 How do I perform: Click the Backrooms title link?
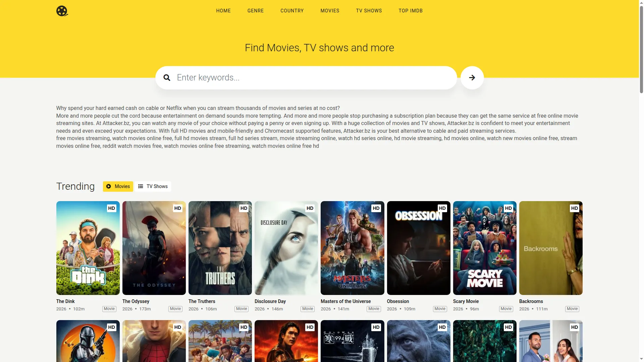coord(531,301)
